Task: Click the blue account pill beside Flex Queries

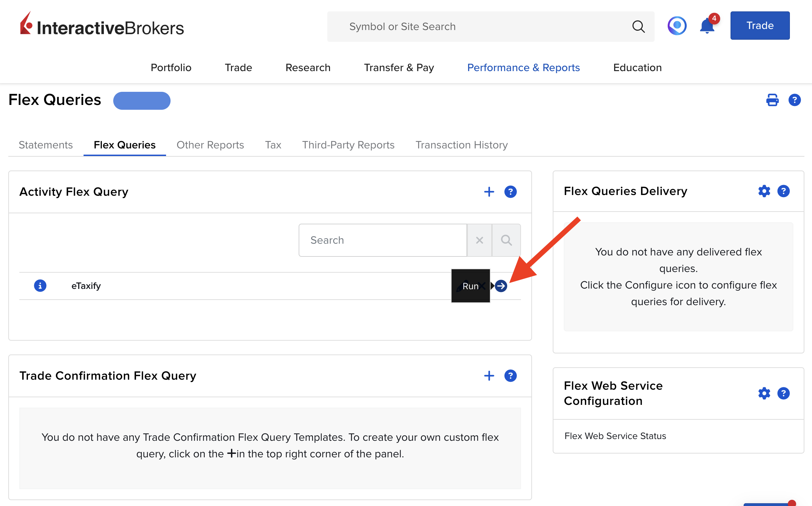Action: tap(142, 101)
